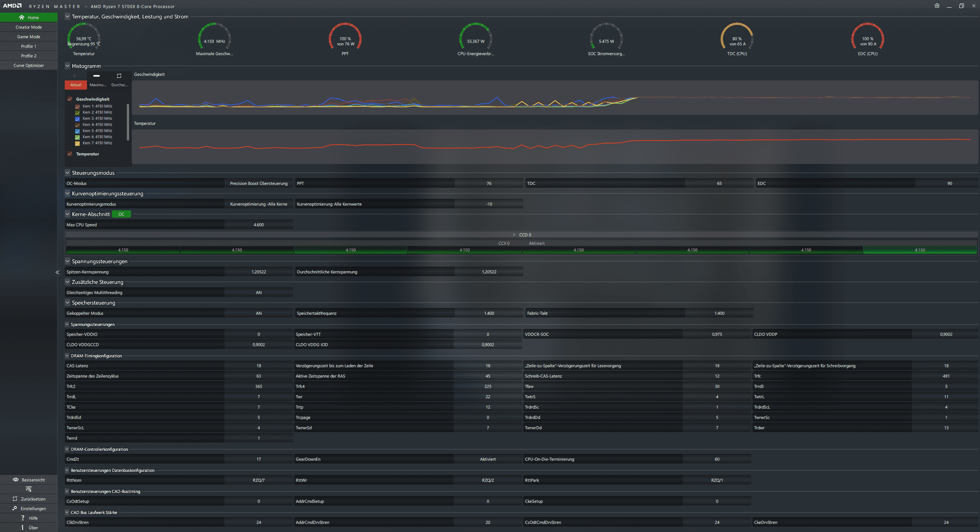The image size is (980, 532).
Task: Click the legend scrollbar beside Kern entries
Action: point(128,122)
